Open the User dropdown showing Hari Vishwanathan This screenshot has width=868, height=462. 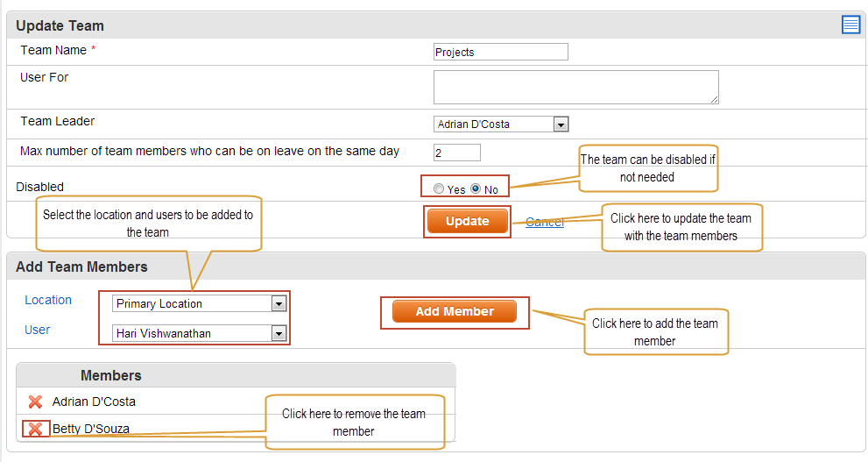tap(200, 333)
